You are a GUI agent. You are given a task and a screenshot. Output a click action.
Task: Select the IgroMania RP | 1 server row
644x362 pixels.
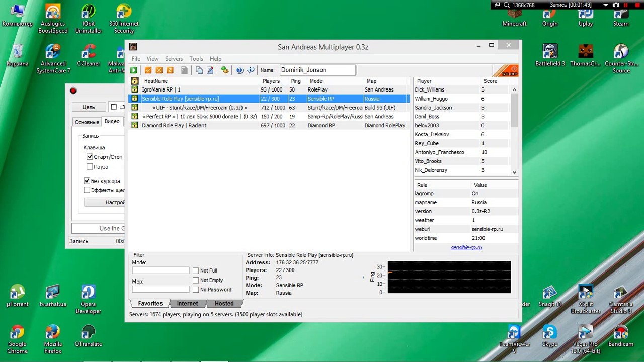pyautogui.click(x=270, y=89)
